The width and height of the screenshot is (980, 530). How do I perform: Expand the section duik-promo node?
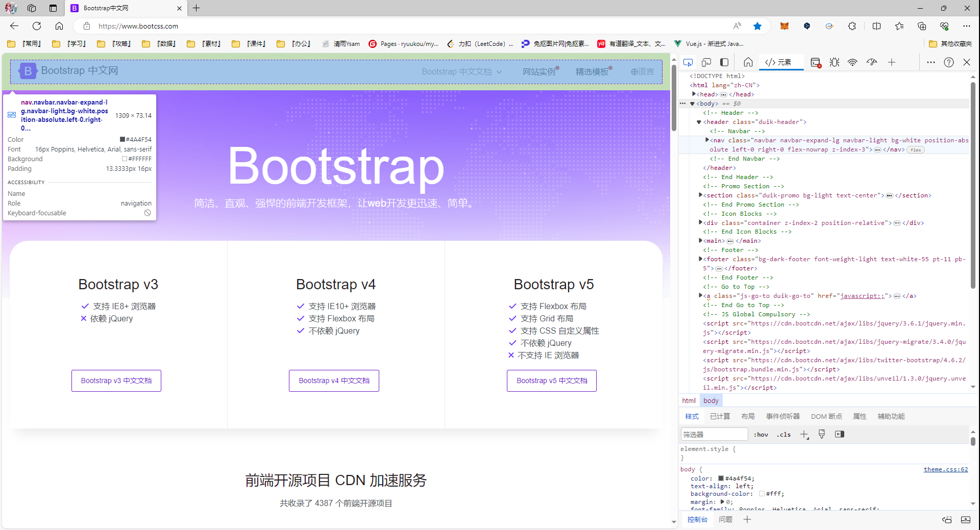[700, 195]
